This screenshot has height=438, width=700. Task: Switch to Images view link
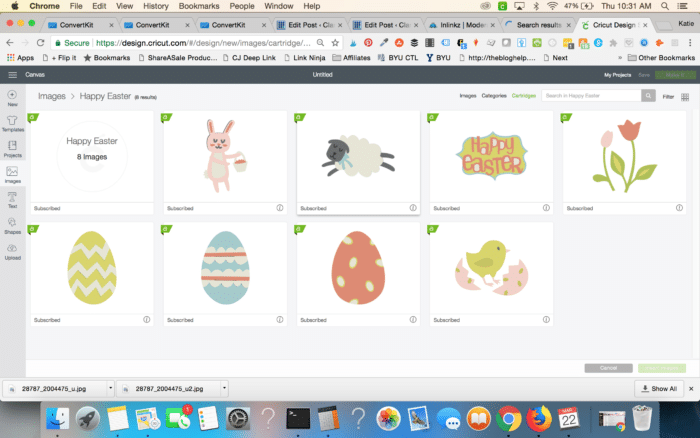468,96
